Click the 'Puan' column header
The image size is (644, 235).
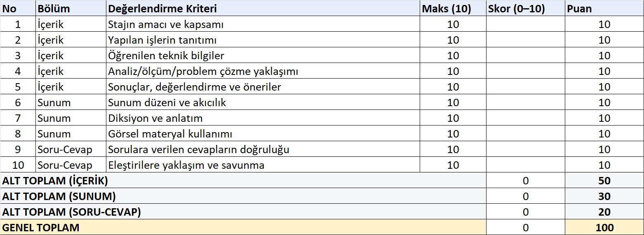pos(579,9)
